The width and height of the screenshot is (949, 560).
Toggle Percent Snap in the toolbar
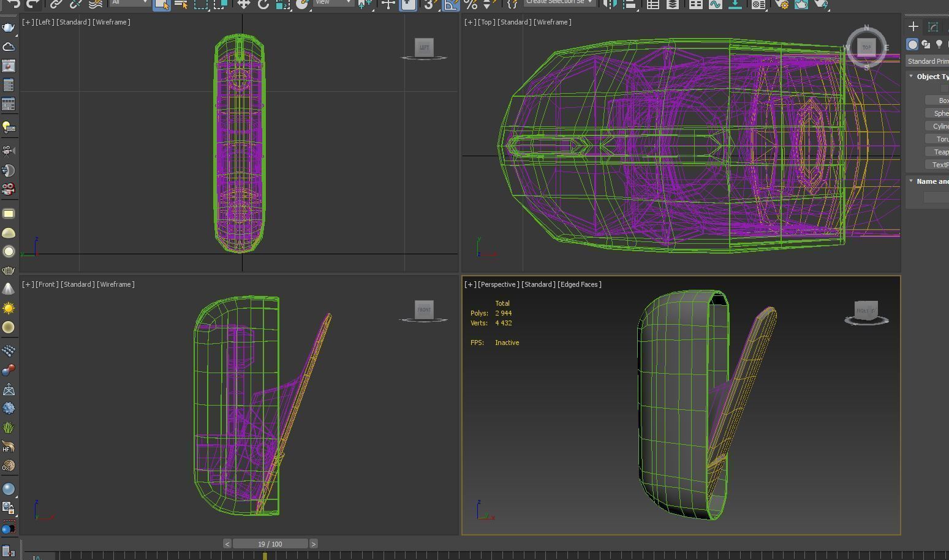(471, 4)
